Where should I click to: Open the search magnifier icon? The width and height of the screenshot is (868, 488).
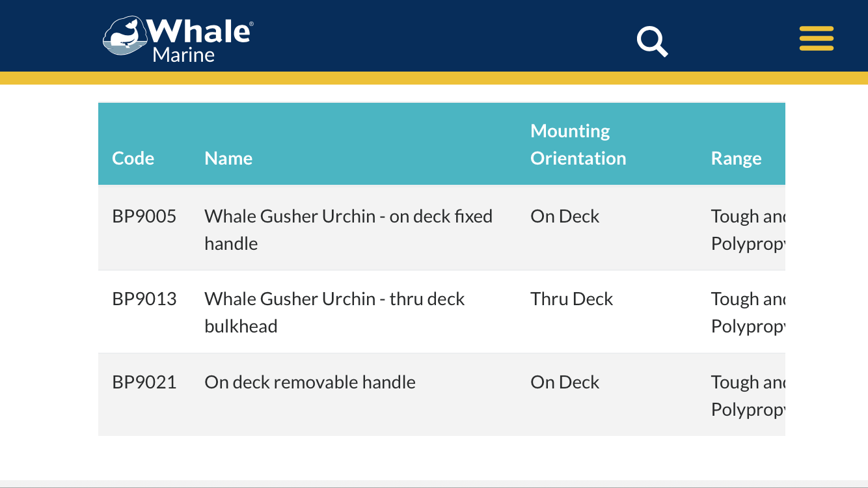pyautogui.click(x=652, y=41)
